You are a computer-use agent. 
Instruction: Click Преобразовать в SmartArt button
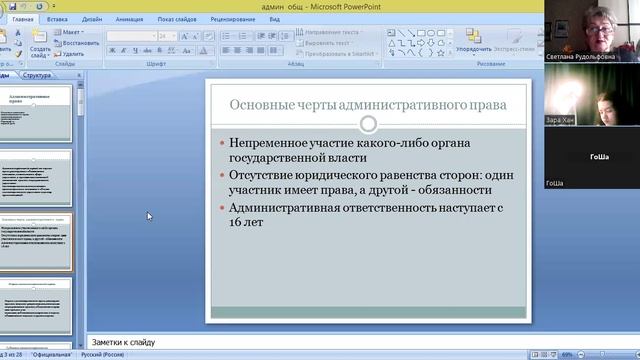(x=337, y=53)
